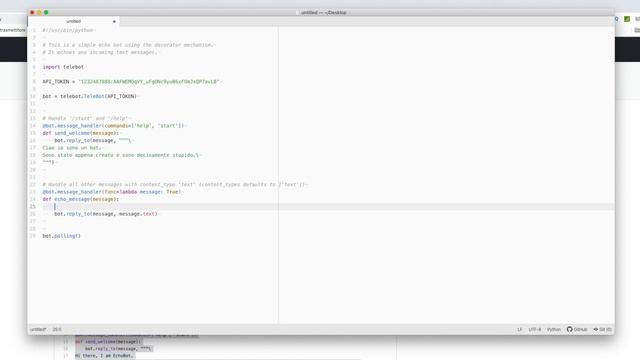The width and height of the screenshot is (640, 360).
Task: Click the 'bot = telebot.TeleBot(API_TOKEN)' line
Action: 90,96
